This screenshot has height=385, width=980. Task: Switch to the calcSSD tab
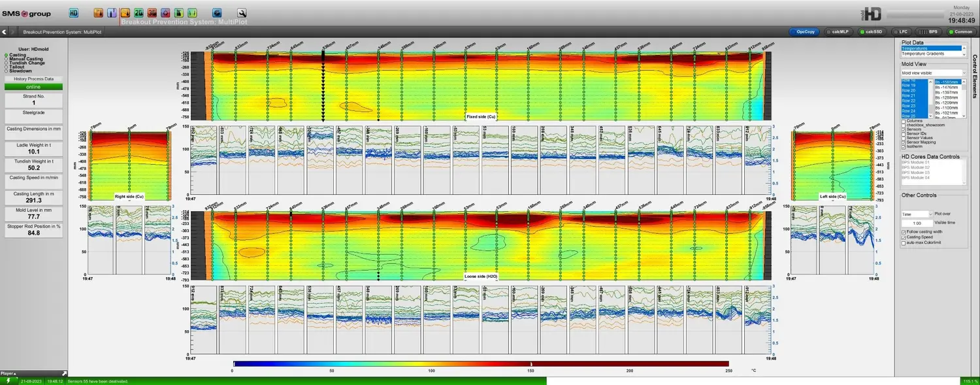click(x=872, y=31)
